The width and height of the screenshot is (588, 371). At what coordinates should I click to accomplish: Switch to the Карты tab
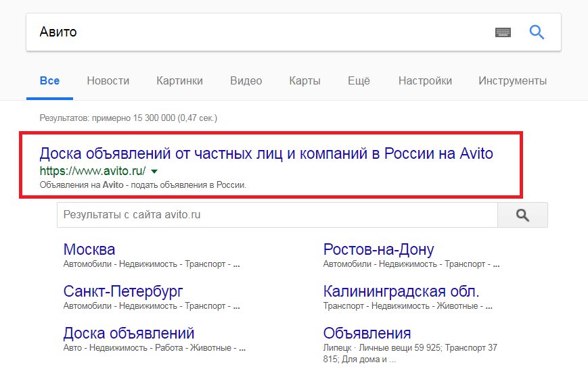pos(305,81)
